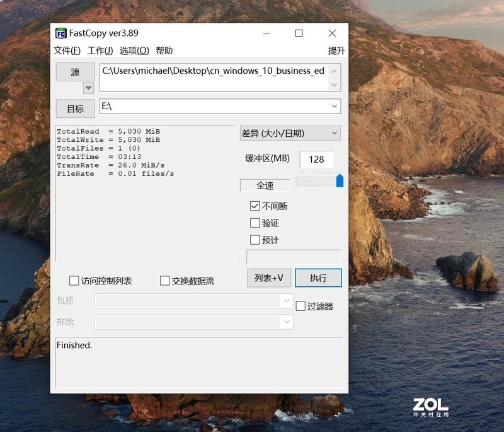Open the 工作(J) menu
This screenshot has height=432, width=504.
pyautogui.click(x=100, y=50)
